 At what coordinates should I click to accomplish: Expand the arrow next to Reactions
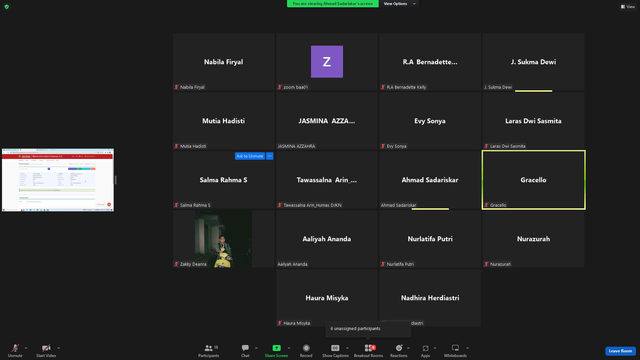point(409,348)
